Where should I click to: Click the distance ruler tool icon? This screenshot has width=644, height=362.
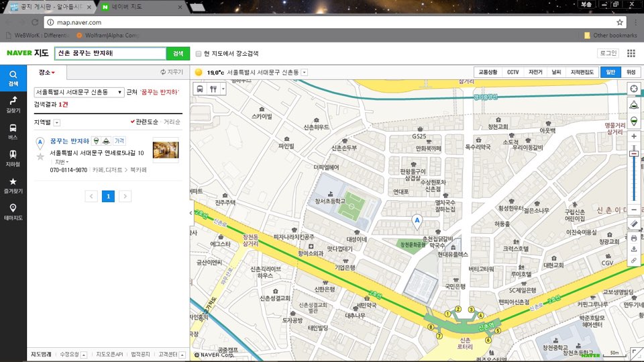pyautogui.click(x=634, y=224)
